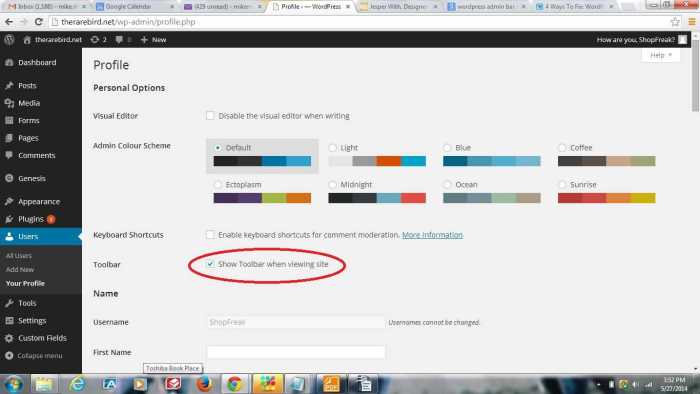Open Custom Fields in the sidebar

tap(41, 338)
